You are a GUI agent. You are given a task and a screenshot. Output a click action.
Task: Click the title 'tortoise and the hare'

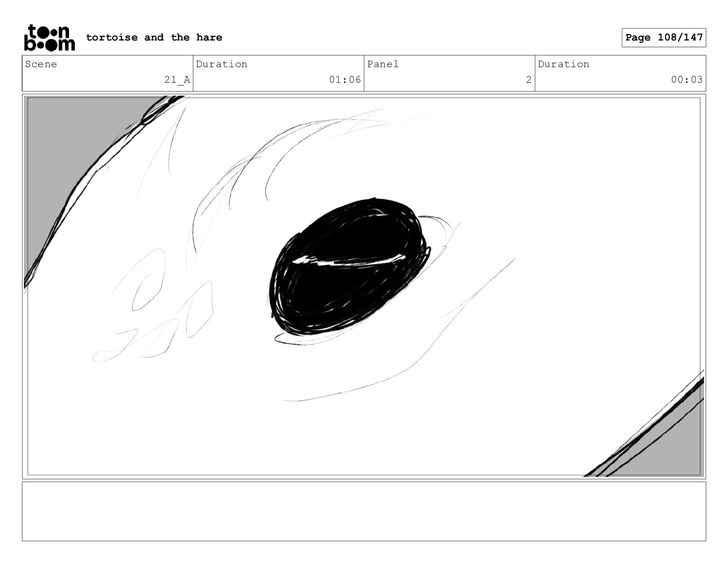point(154,37)
